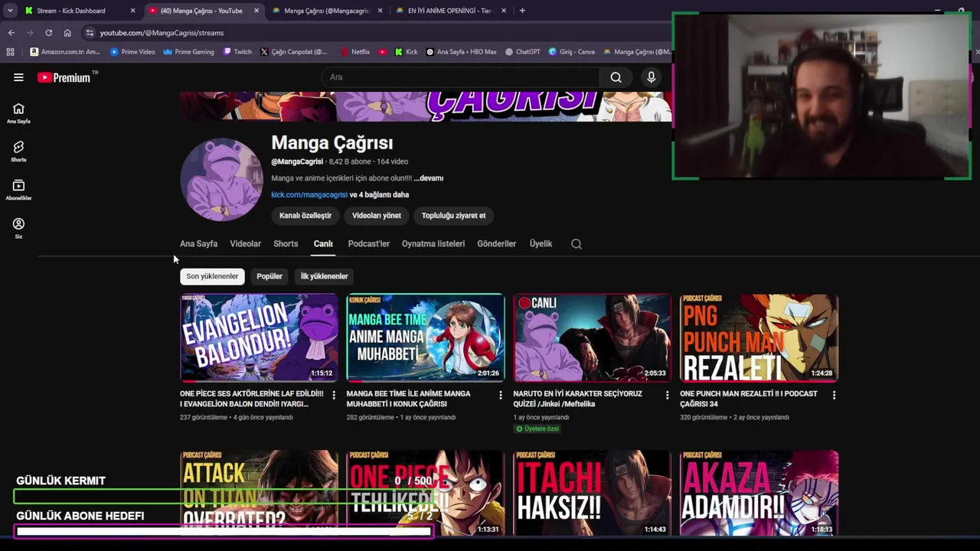This screenshot has height=551, width=980.
Task: Open the Gönderiler channel tab
Action: 496,244
